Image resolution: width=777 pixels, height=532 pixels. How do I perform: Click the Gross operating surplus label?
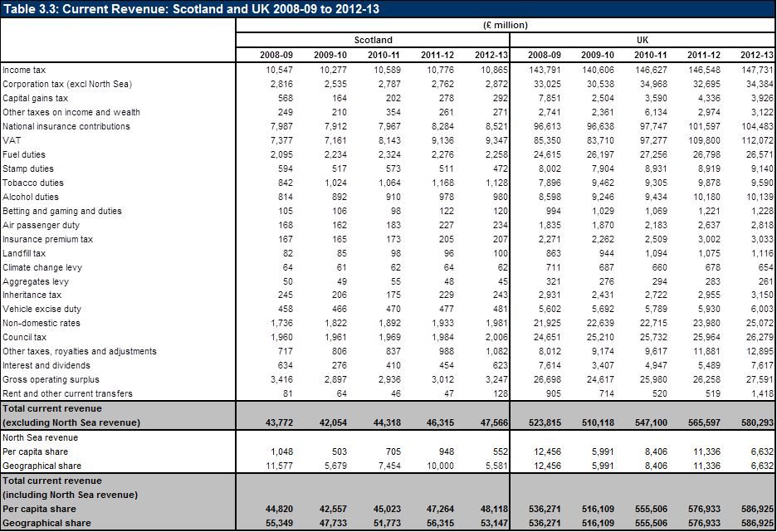click(51, 380)
